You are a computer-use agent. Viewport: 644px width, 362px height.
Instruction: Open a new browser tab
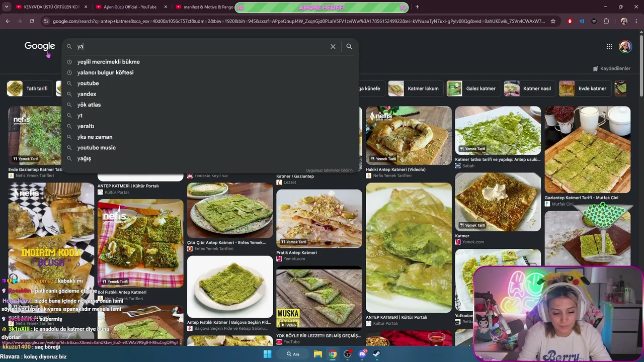click(x=417, y=7)
